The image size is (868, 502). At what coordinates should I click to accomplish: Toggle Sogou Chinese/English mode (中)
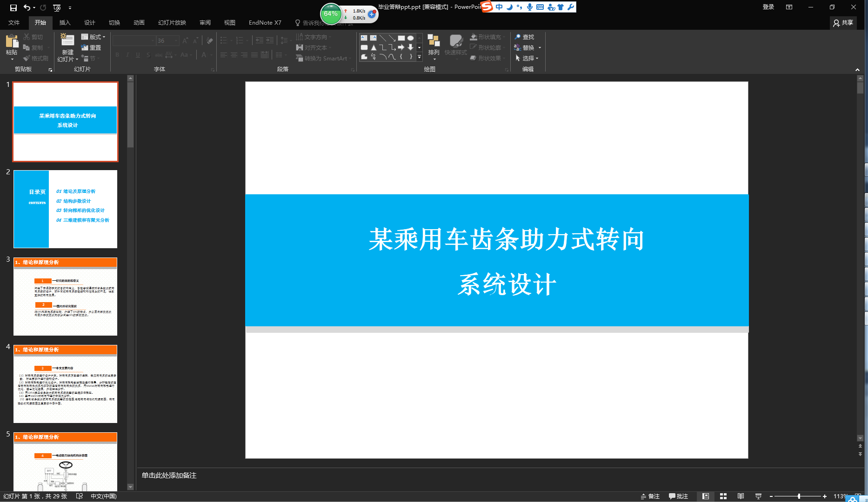[x=499, y=7]
